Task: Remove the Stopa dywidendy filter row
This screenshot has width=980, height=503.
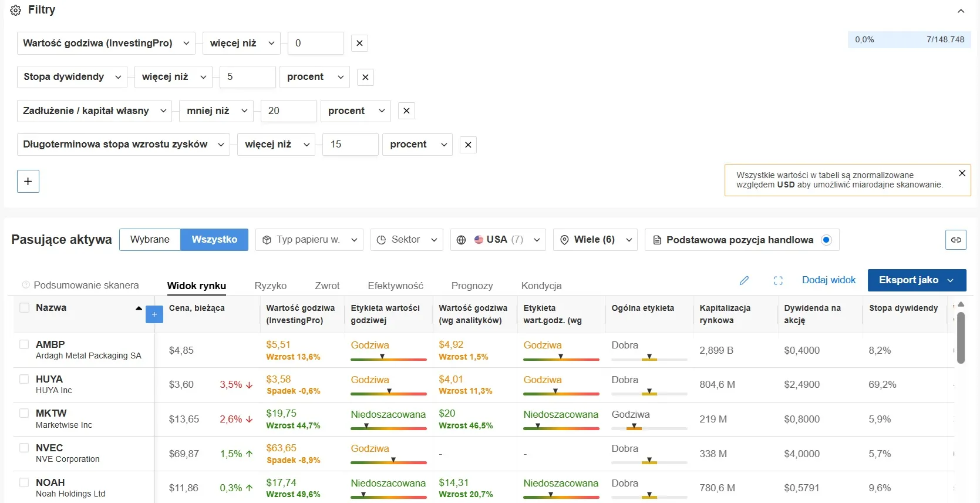Action: [365, 77]
